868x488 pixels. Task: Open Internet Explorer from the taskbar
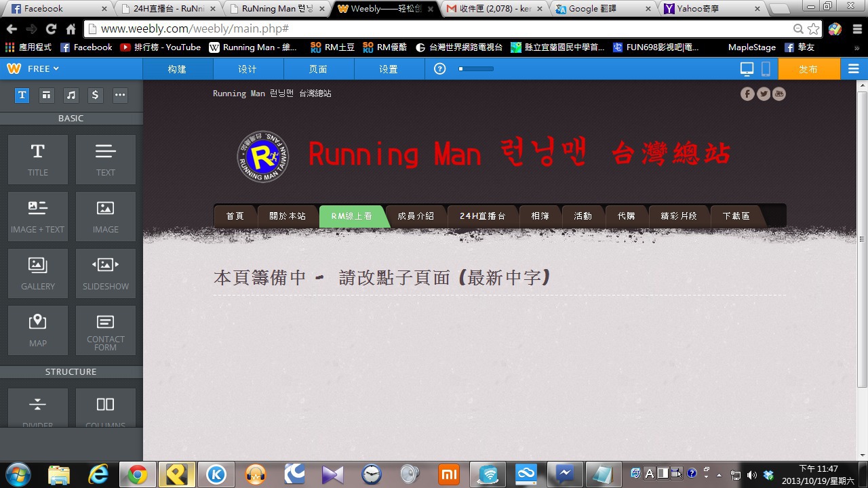[98, 474]
